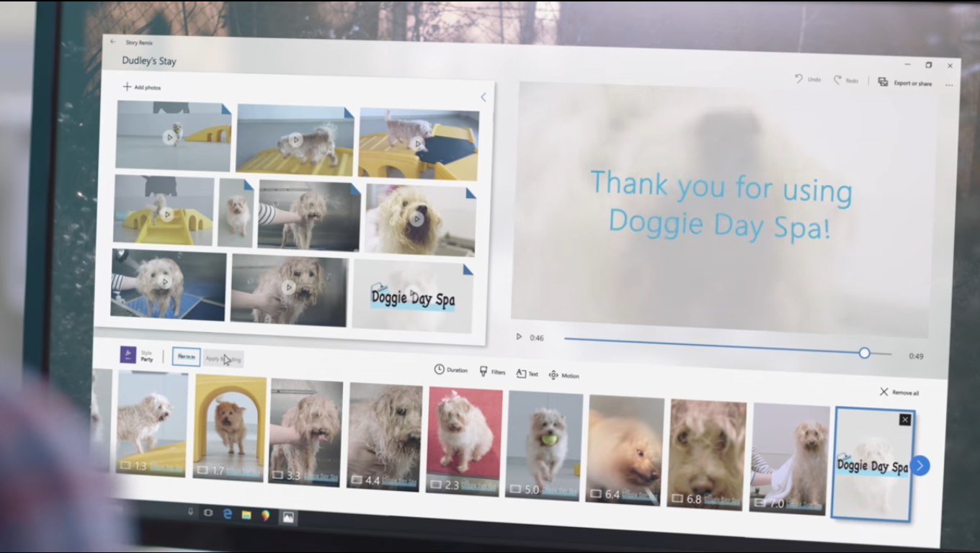
Task: Click the 0:49 total time label
Action: [916, 356]
